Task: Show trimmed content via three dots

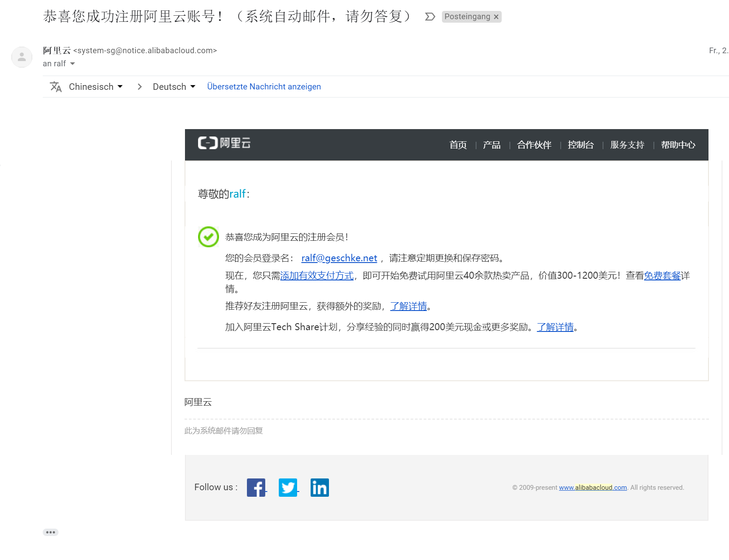Action: [51, 532]
